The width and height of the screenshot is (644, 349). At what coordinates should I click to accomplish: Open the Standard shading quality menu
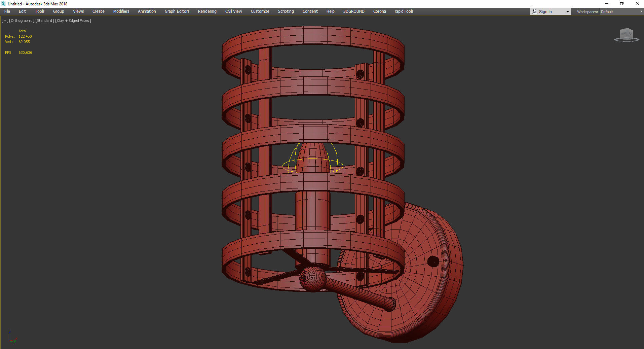click(45, 21)
